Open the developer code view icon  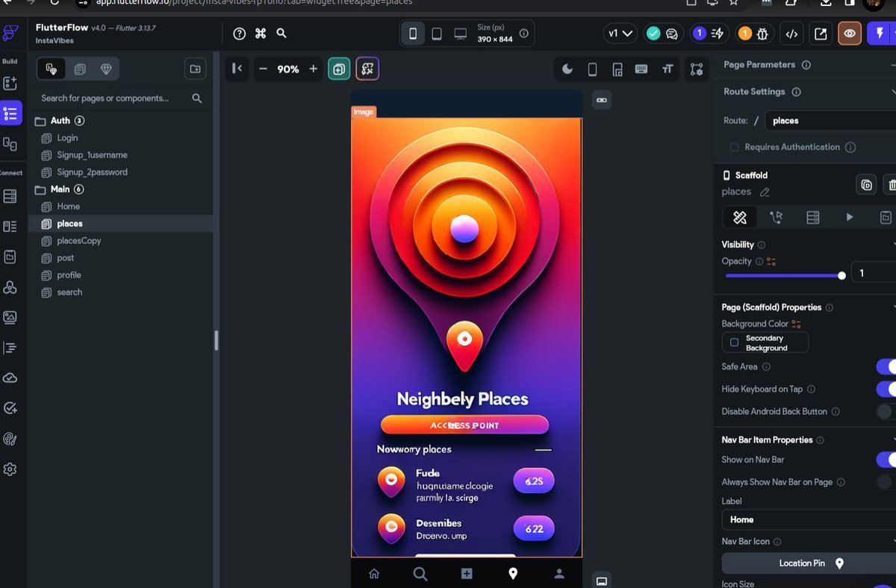pyautogui.click(x=791, y=34)
